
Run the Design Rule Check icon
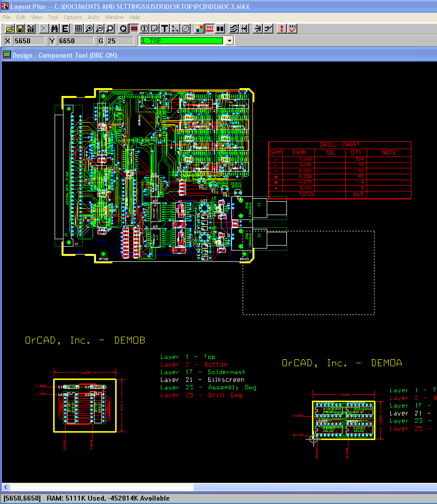[293, 29]
